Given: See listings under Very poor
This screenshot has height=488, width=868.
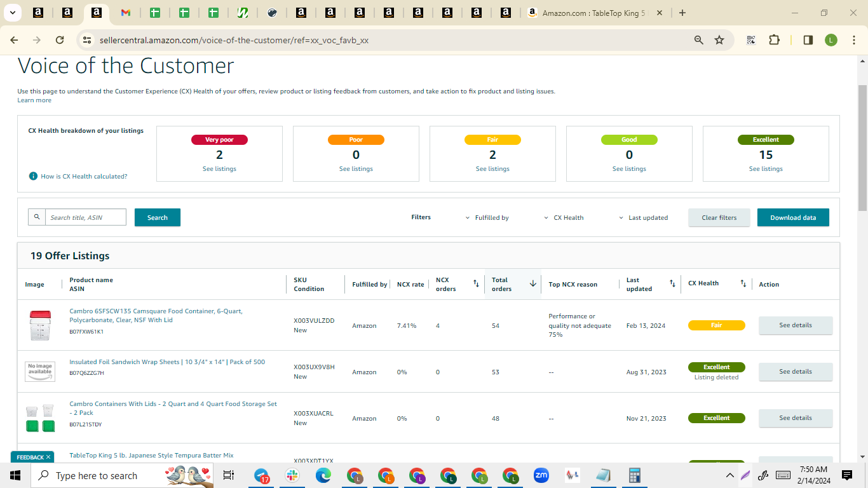Looking at the screenshot, I should pyautogui.click(x=219, y=169).
